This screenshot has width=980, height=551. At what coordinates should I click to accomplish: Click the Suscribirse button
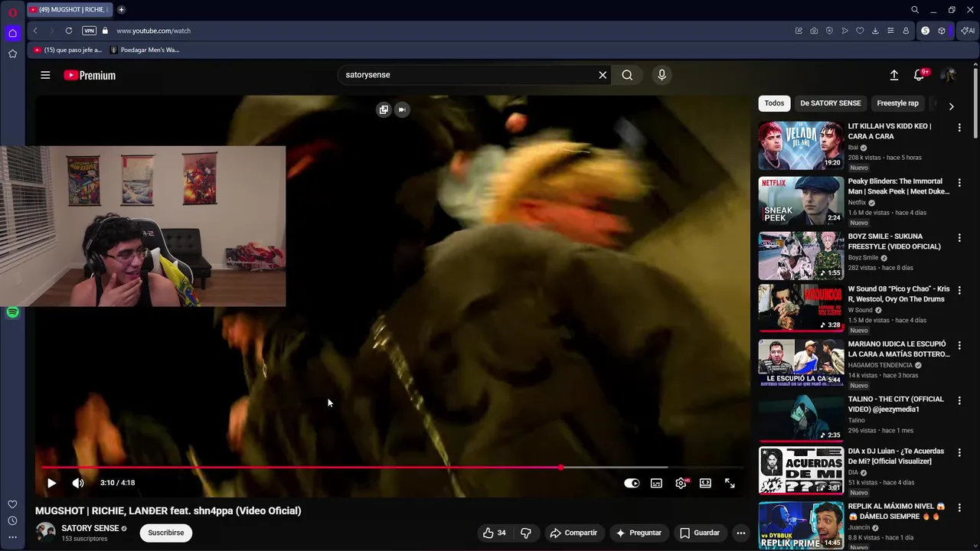(166, 533)
